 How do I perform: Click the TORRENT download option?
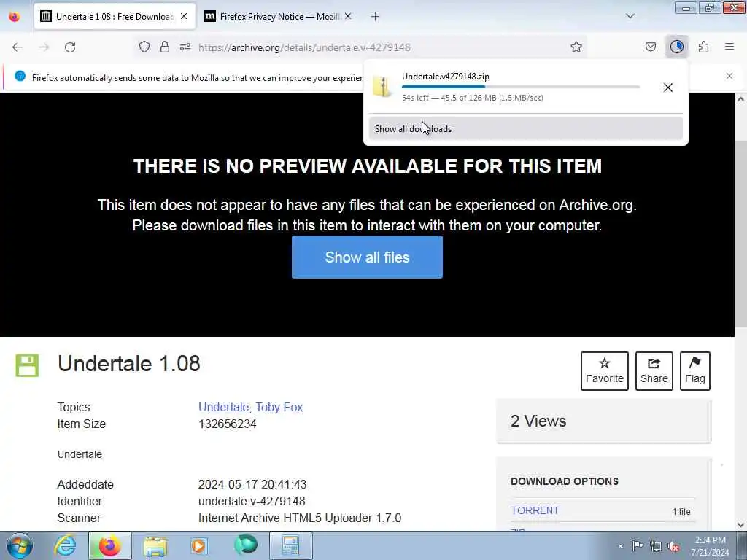coord(535,510)
